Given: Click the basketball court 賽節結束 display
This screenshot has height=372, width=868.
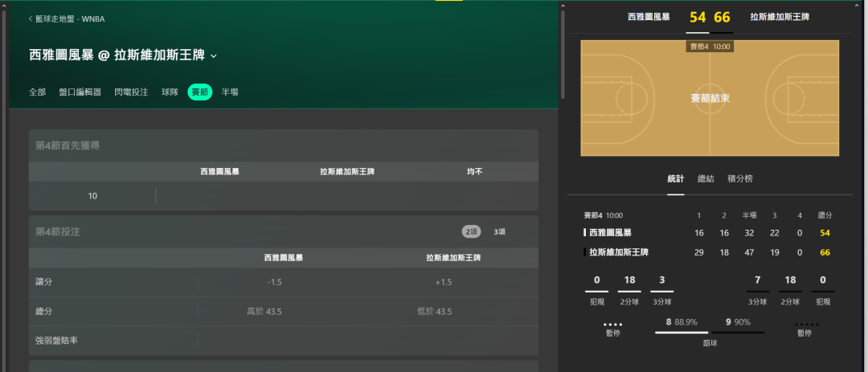Looking at the screenshot, I should pyautogui.click(x=710, y=98).
